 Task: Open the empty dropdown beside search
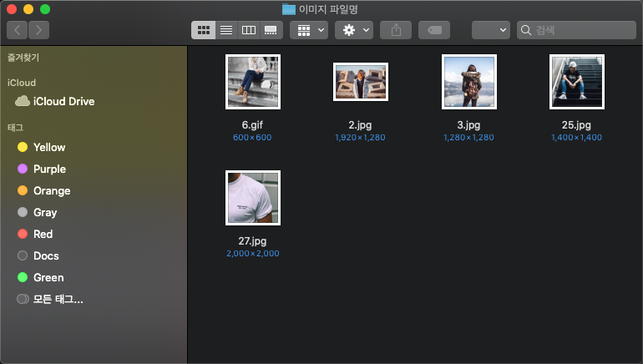click(490, 30)
